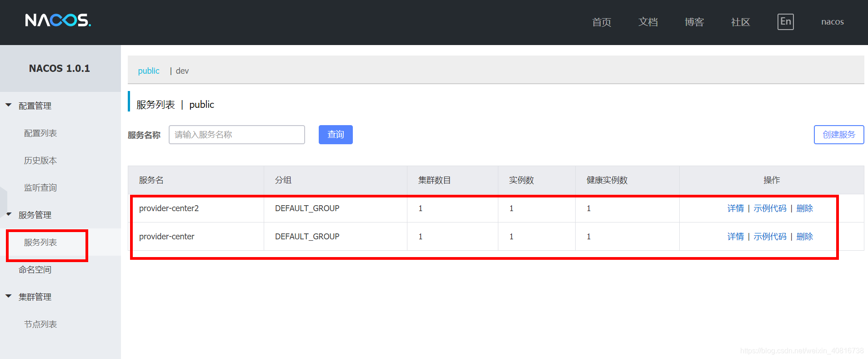Open 博客 in the top navigation
Viewport: 868px width, 359px height.
pos(694,22)
